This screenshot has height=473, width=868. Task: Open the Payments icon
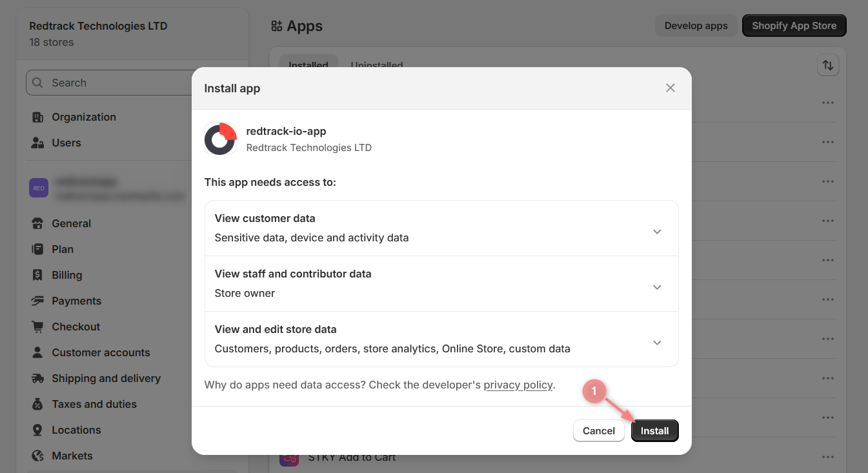click(38, 301)
